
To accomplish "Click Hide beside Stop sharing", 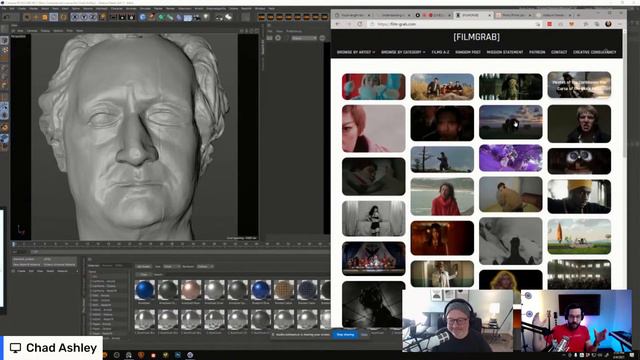I will [364, 335].
